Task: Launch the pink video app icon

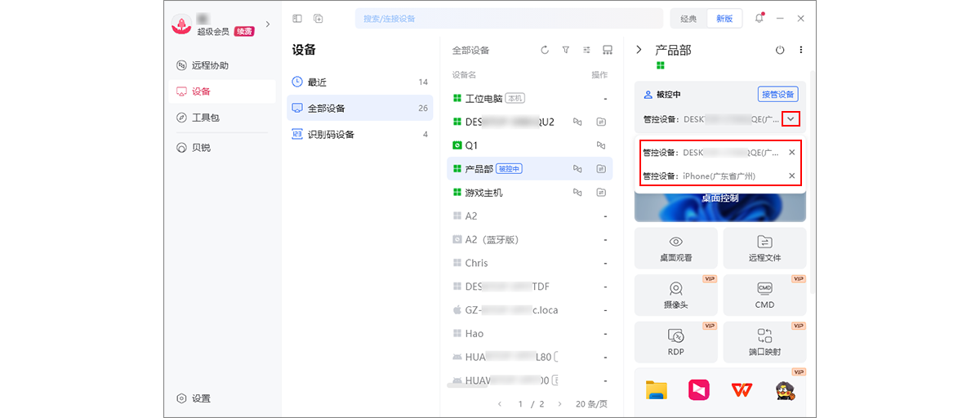Action: tap(699, 390)
